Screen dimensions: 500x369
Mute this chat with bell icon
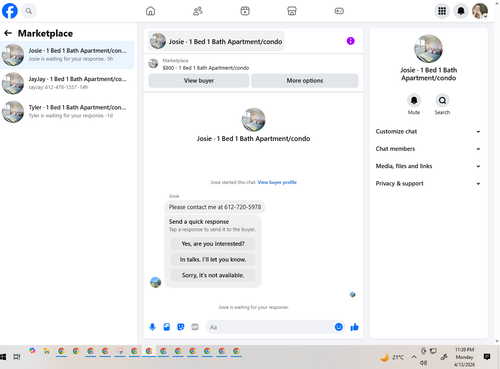[x=414, y=100]
